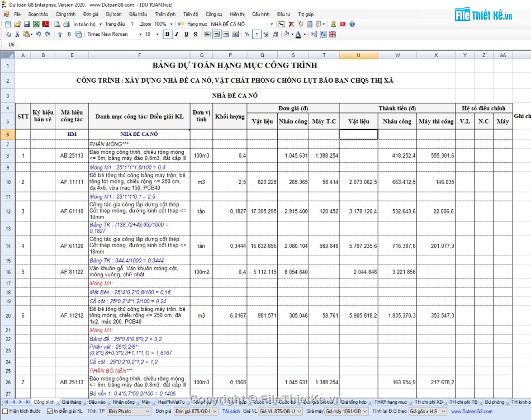Screen dimensions: 531x420
Task: Open help with the blue question mark icon
Action: click(x=352, y=24)
